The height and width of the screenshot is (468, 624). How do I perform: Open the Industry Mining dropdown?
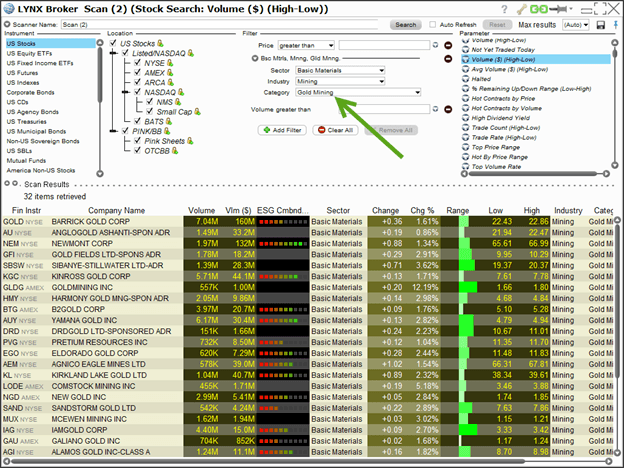pyautogui.click(x=340, y=82)
